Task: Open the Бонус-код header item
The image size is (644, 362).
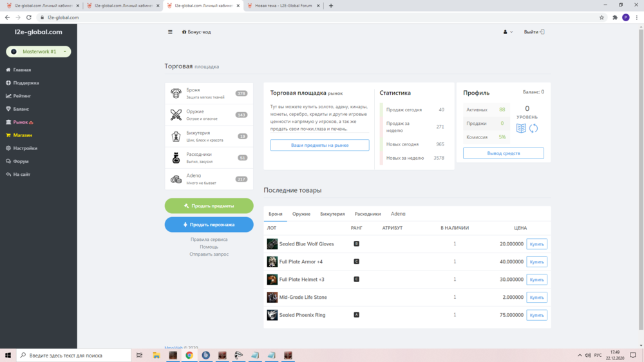Action: 197,32
